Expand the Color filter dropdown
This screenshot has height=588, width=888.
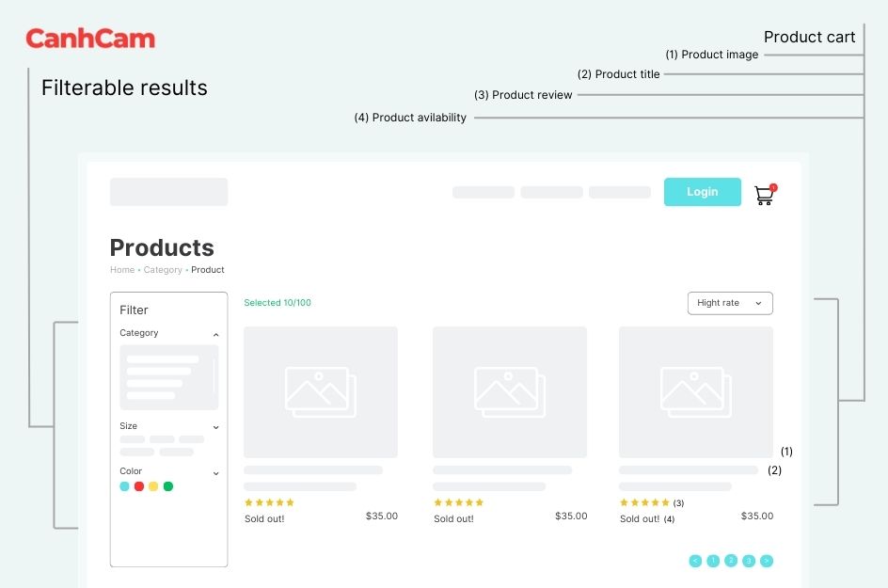click(x=215, y=471)
